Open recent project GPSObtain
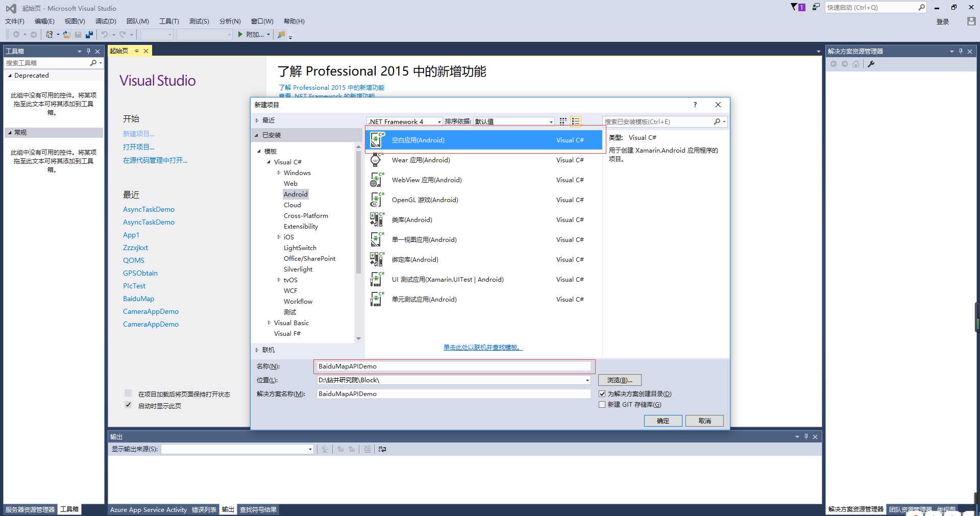Viewport: 980px width, 516px height. coord(140,273)
